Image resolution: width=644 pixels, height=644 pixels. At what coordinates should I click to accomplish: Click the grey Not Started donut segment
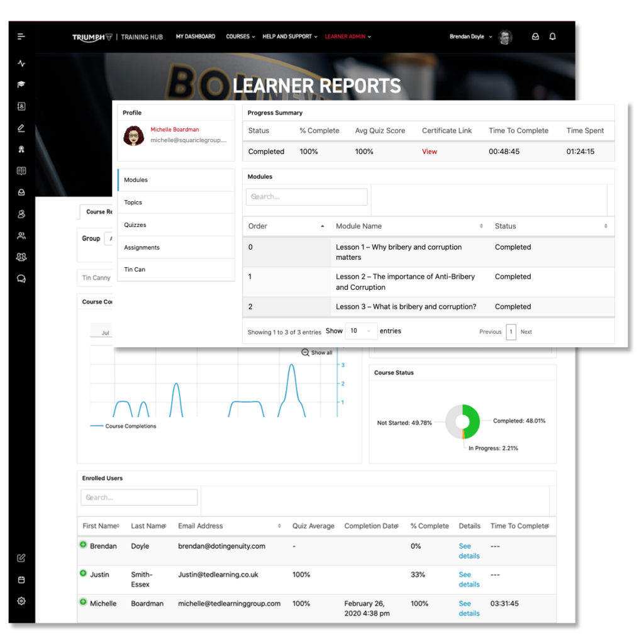pos(452,421)
